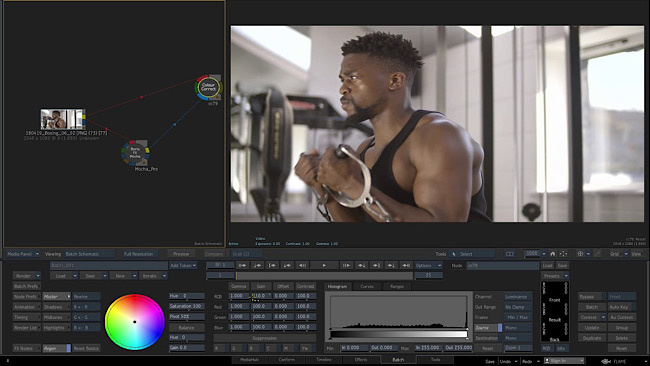
Task: Click the Duplicate node button
Action: coord(592,338)
